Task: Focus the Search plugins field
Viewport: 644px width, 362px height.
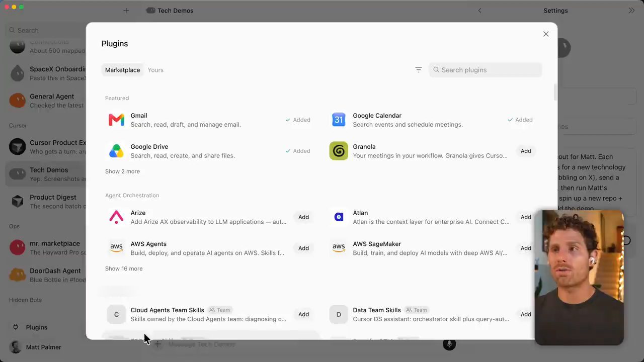Action: [486, 70]
